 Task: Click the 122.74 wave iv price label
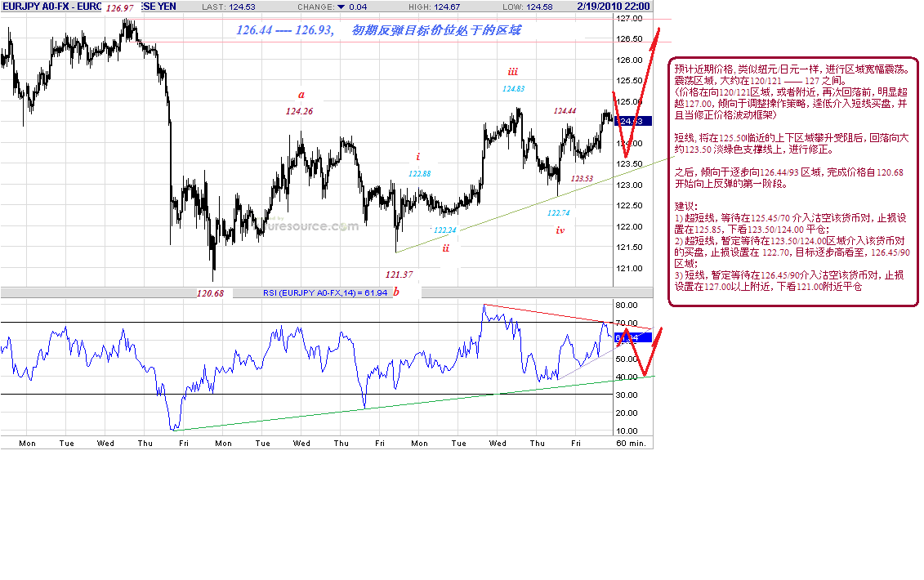pyautogui.click(x=559, y=213)
